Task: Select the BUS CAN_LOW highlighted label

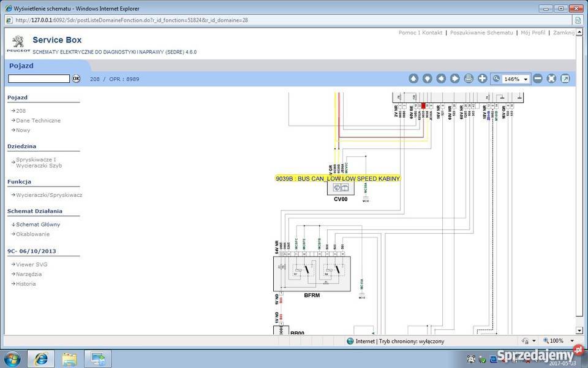Action: coord(338,178)
